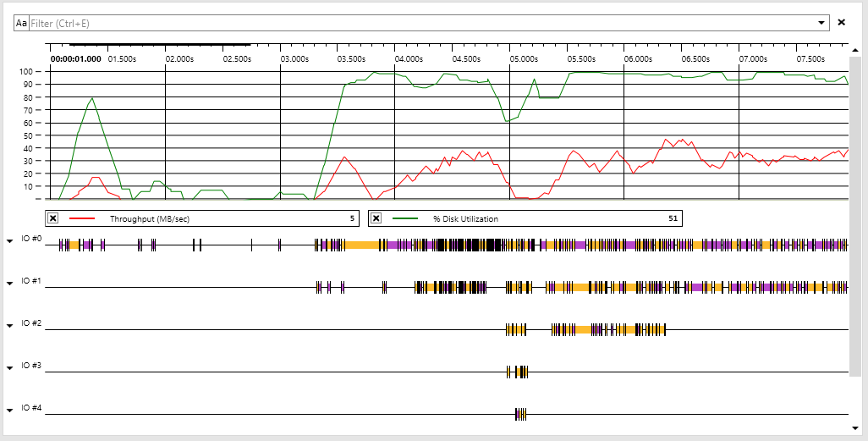
Task: Select the green Disk Utilization legend swatch
Action: [x=405, y=218]
